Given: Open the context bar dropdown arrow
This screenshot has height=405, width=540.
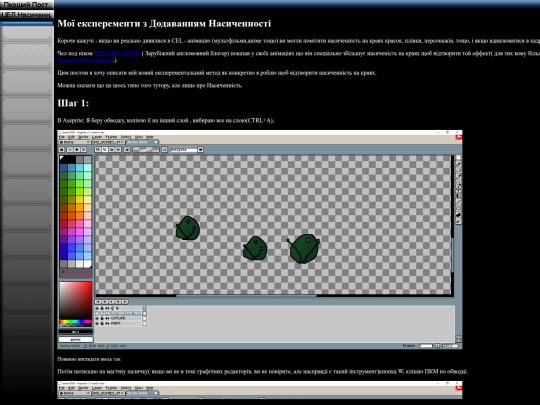Looking at the screenshot, I should (x=200, y=149).
